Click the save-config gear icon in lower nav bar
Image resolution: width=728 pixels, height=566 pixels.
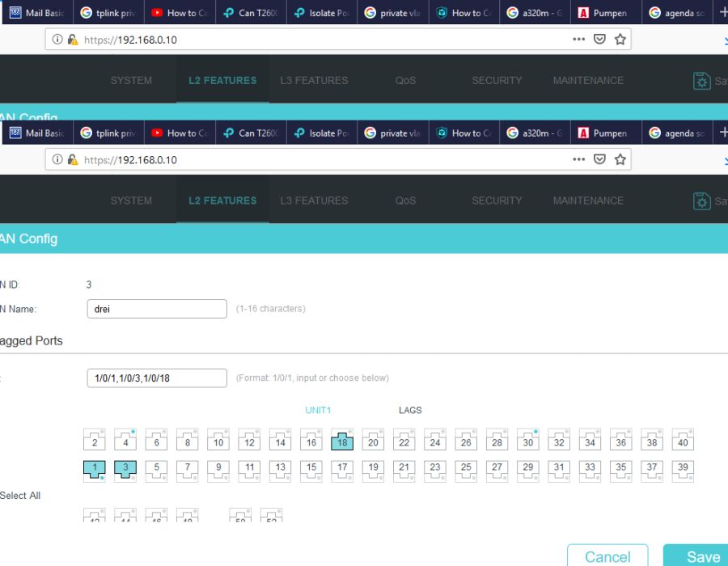[x=702, y=201]
